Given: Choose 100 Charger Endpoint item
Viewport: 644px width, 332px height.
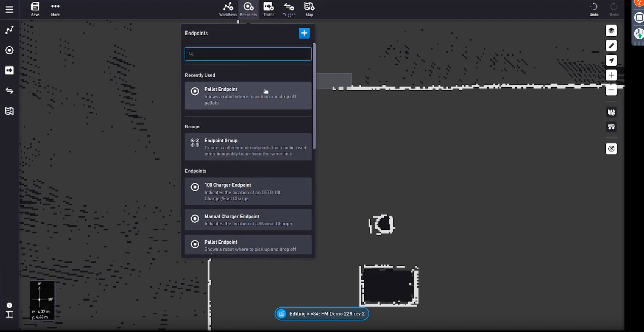Looking at the screenshot, I should pos(248,191).
